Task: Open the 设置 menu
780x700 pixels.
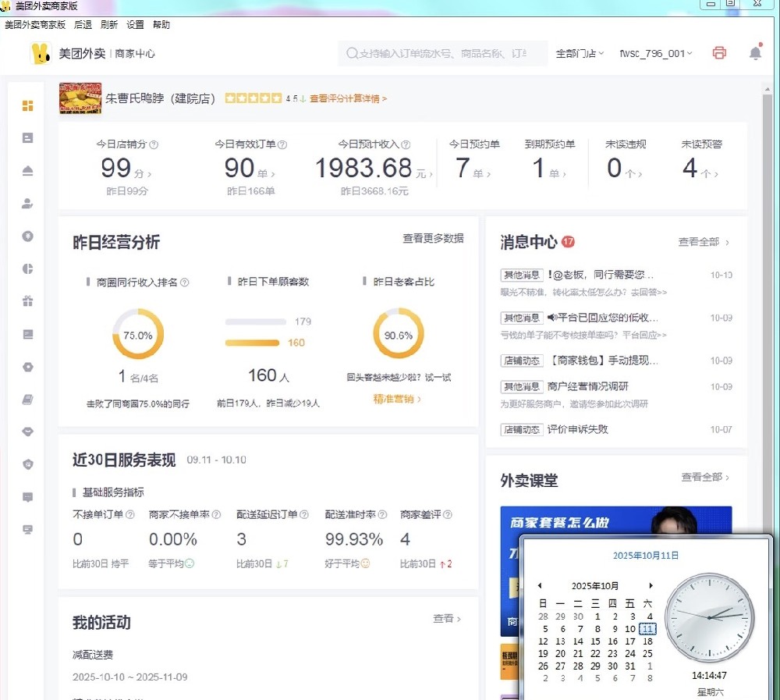Action: [x=135, y=25]
